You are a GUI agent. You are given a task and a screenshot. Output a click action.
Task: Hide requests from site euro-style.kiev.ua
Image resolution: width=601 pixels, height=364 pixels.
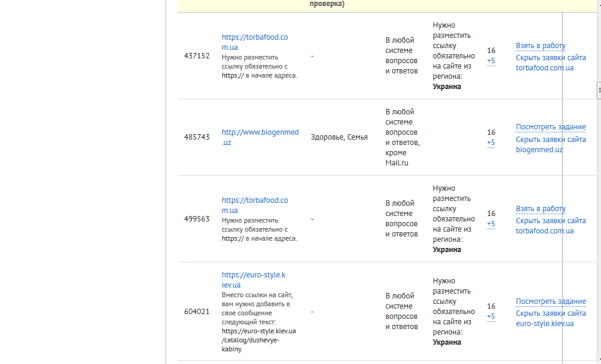(x=550, y=318)
